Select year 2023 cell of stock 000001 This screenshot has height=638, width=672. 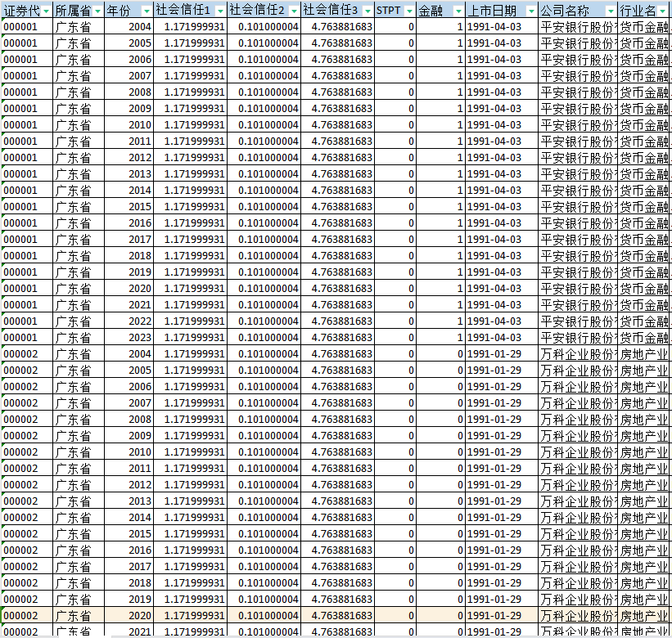coord(129,338)
